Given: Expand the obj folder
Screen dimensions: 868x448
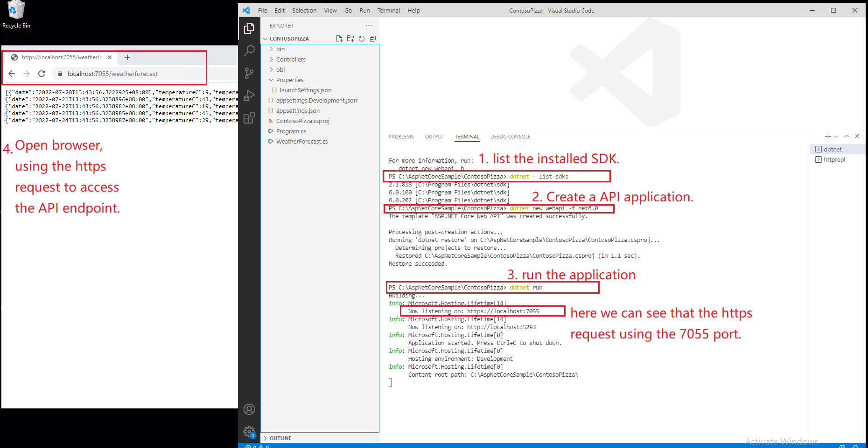Looking at the screenshot, I should click(280, 69).
